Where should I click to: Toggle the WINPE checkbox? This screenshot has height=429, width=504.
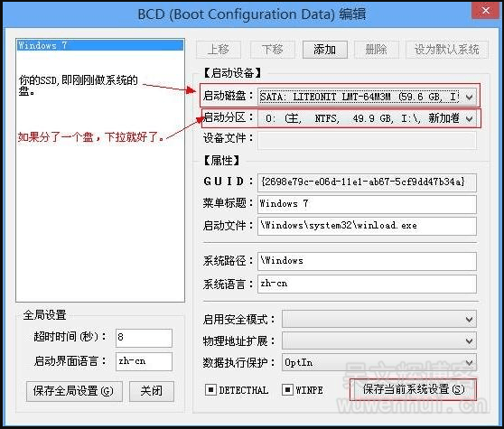(x=287, y=390)
